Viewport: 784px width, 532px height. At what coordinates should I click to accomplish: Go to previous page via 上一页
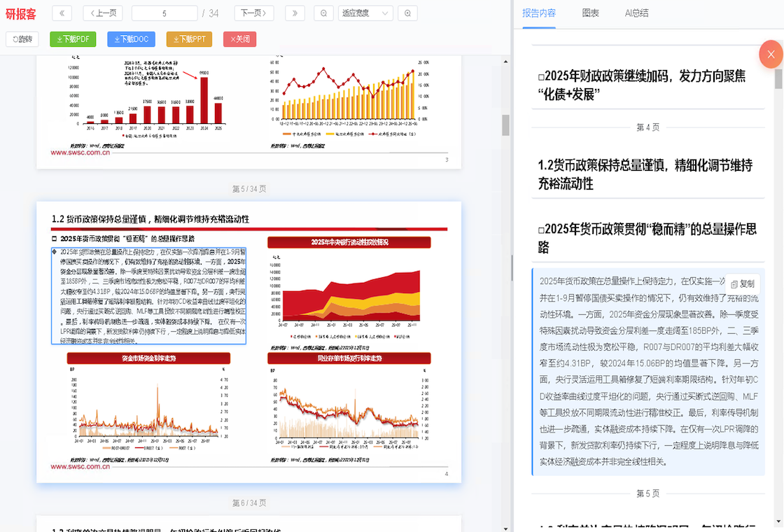pyautogui.click(x=103, y=13)
